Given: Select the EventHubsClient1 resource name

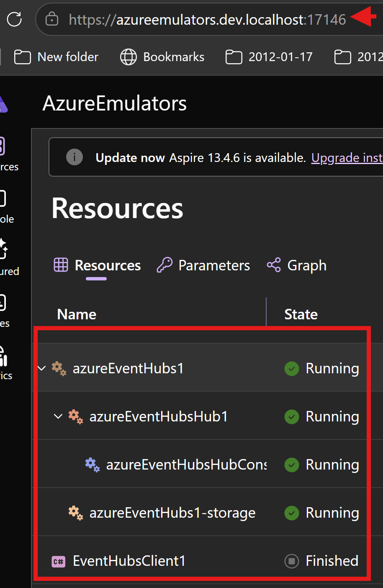Looking at the screenshot, I should (x=129, y=561).
